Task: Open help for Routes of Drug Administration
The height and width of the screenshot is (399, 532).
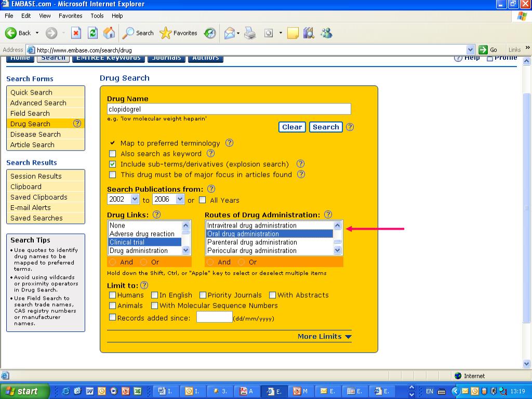Action: 328,215
